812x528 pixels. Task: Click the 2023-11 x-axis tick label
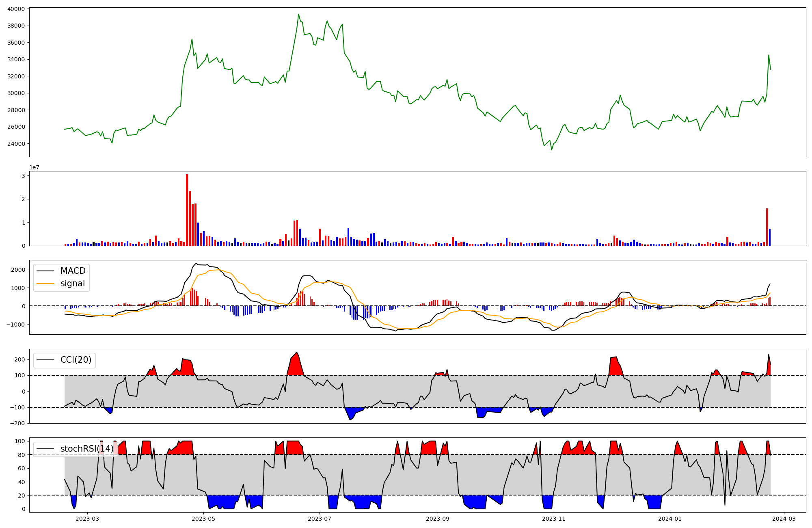click(x=554, y=519)
